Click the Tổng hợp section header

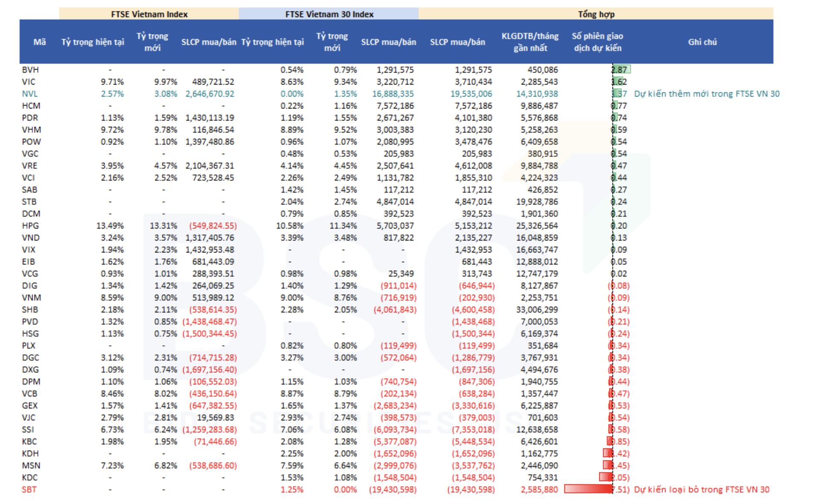pos(596,14)
